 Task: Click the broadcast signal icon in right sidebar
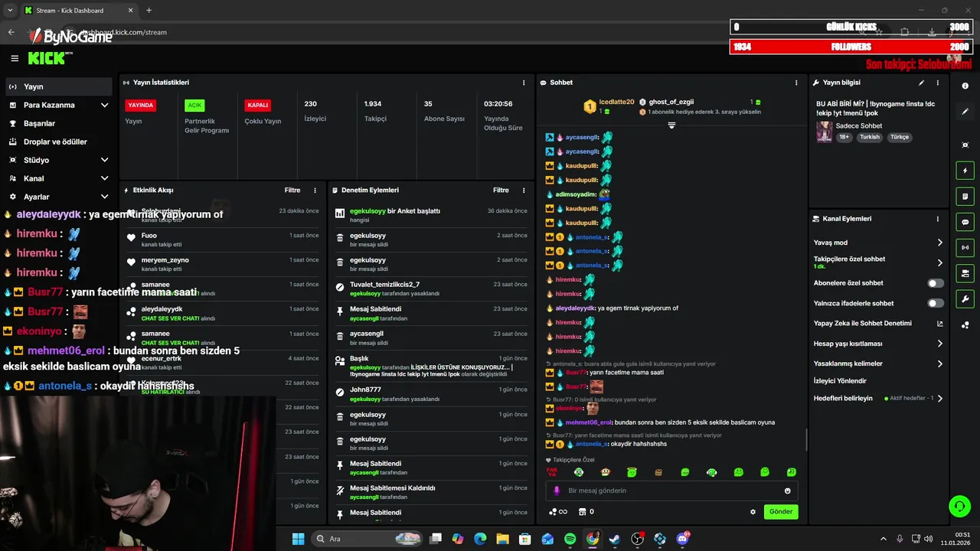[x=965, y=247]
